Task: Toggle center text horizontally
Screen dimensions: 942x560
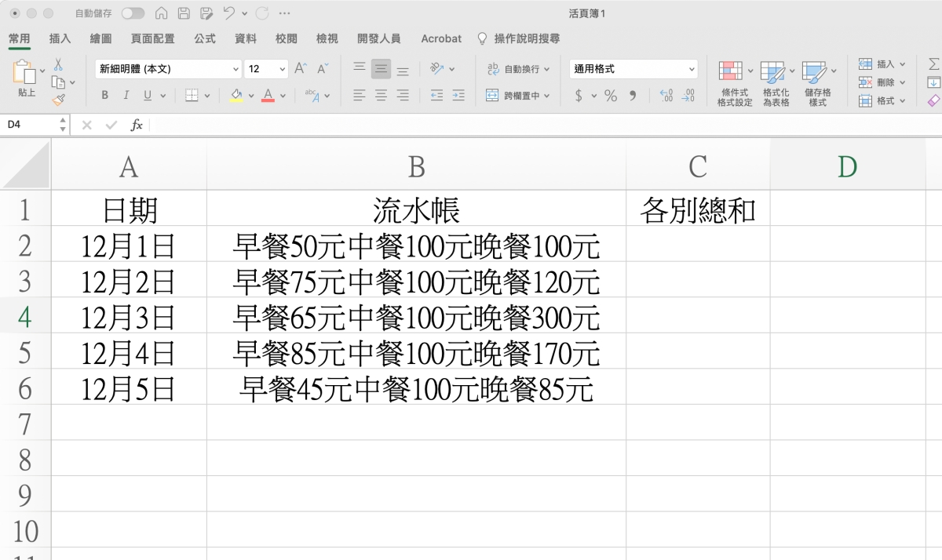Action: [381, 96]
